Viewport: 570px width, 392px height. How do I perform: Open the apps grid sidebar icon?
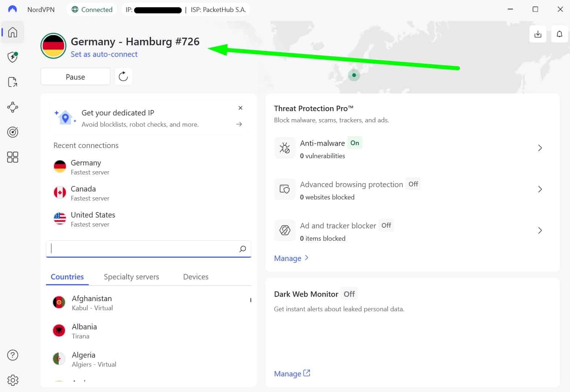click(x=13, y=157)
